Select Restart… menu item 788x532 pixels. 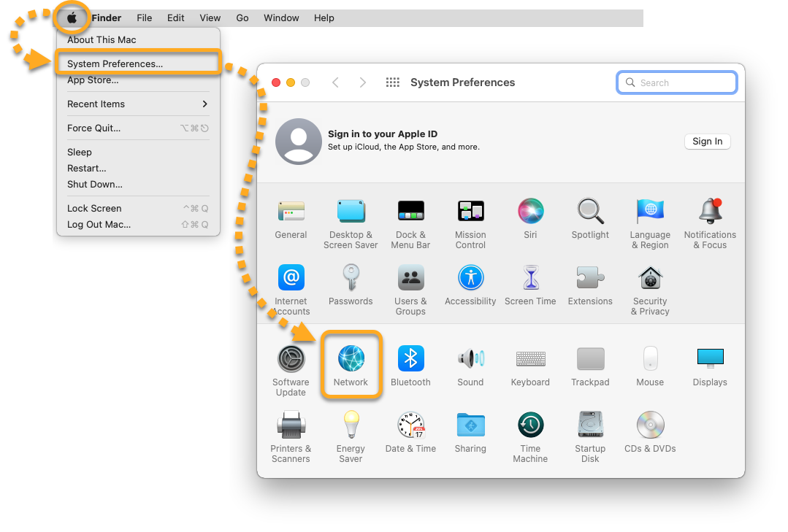click(138, 169)
